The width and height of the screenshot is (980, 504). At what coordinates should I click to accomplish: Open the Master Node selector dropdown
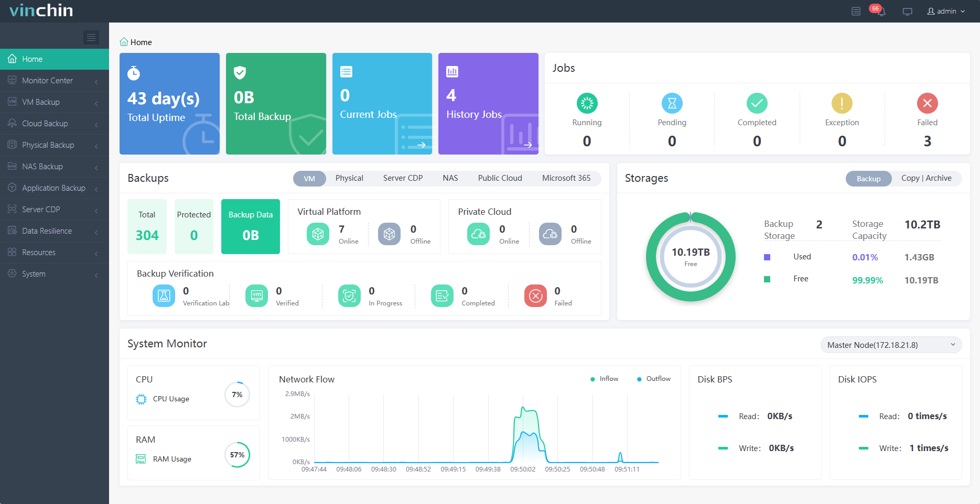[891, 345]
